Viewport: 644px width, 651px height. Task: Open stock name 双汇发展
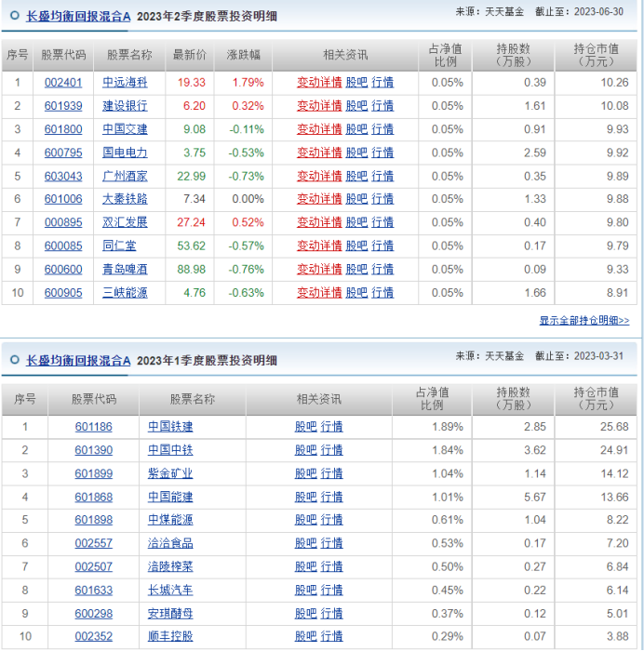pos(125,222)
